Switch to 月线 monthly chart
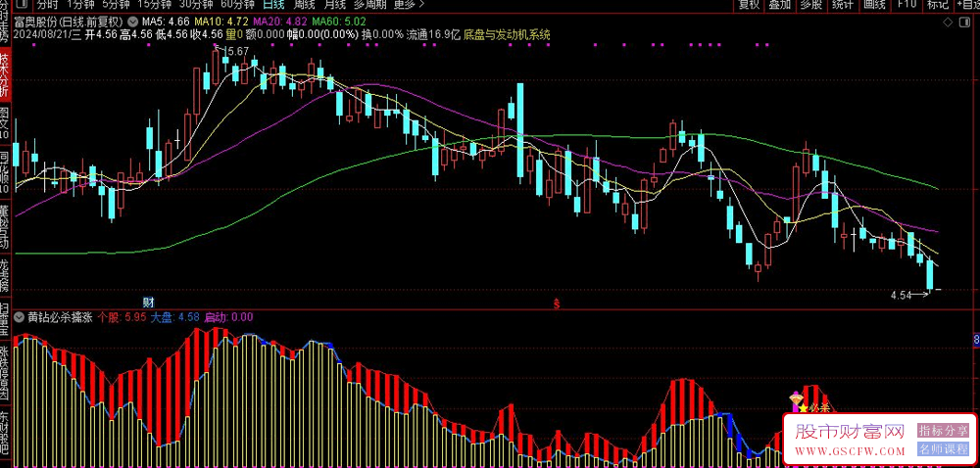Screen dimensions: 980x468 click(x=334, y=5)
